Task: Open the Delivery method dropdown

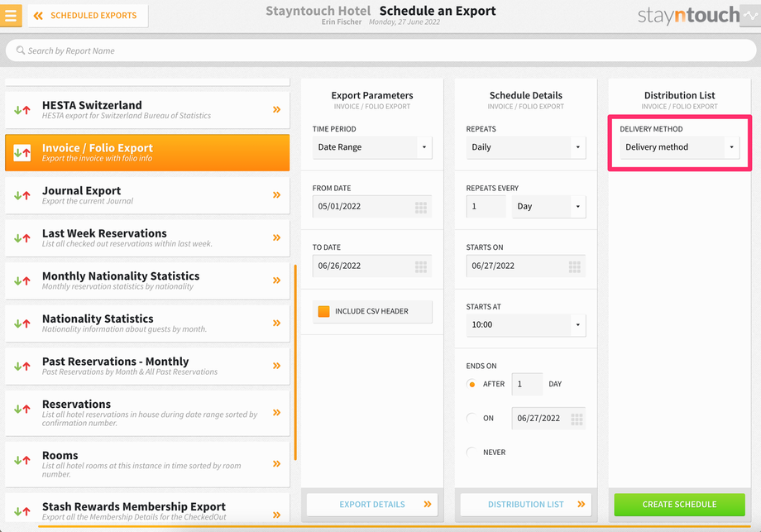Action: tap(679, 147)
